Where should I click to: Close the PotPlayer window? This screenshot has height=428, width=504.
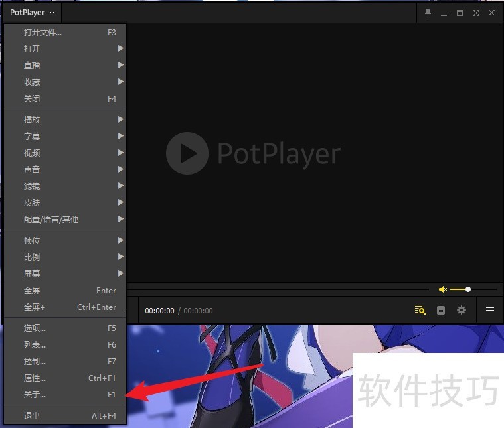click(x=492, y=13)
